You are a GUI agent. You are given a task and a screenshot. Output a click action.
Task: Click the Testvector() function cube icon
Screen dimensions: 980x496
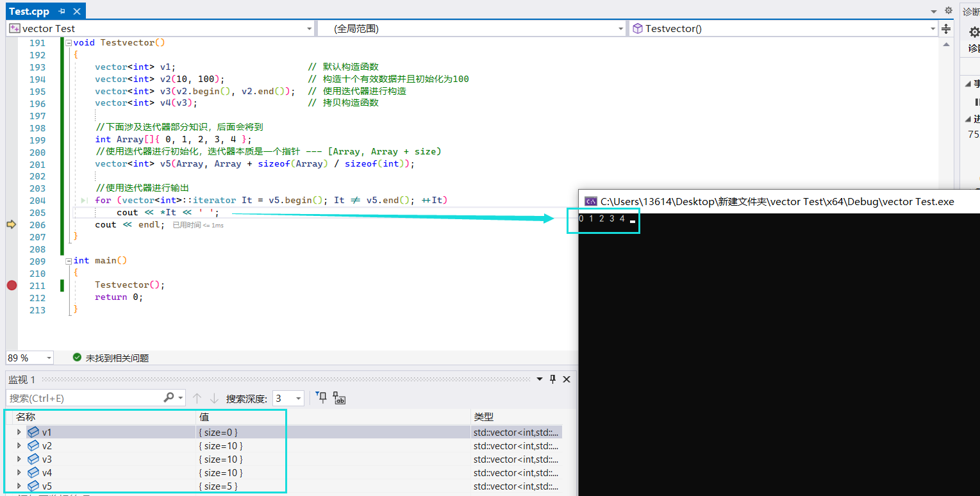[638, 29]
